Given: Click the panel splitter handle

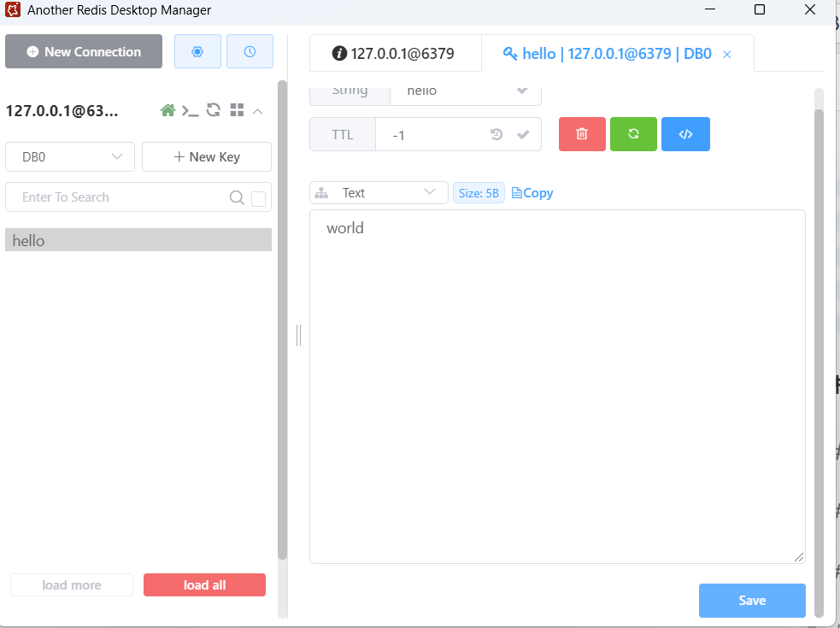Looking at the screenshot, I should point(298,336).
